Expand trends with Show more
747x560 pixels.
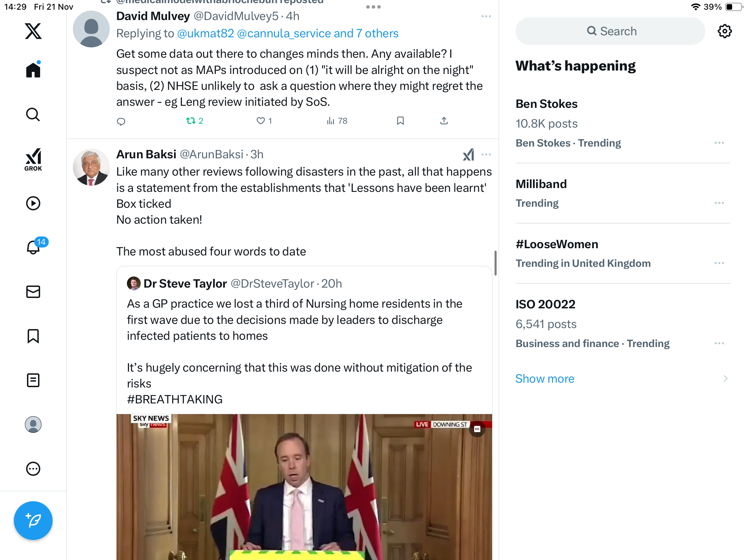(x=545, y=379)
